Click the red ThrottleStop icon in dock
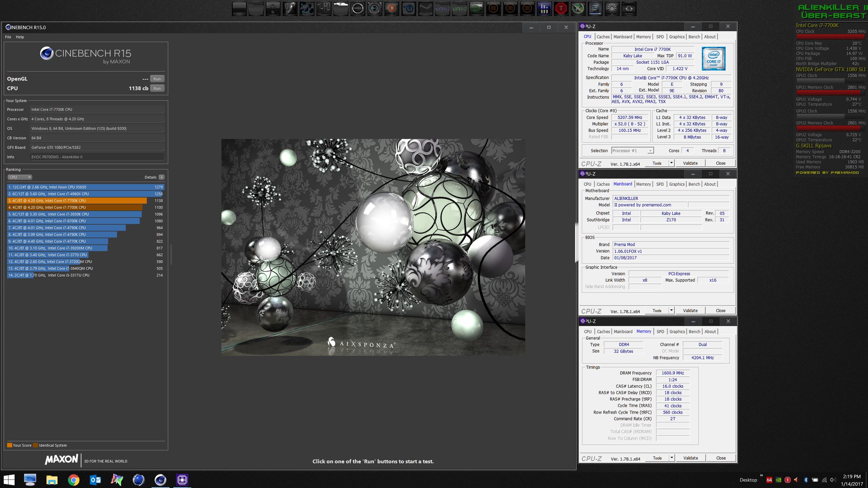Viewport: 868px width, 488px height. point(561,9)
